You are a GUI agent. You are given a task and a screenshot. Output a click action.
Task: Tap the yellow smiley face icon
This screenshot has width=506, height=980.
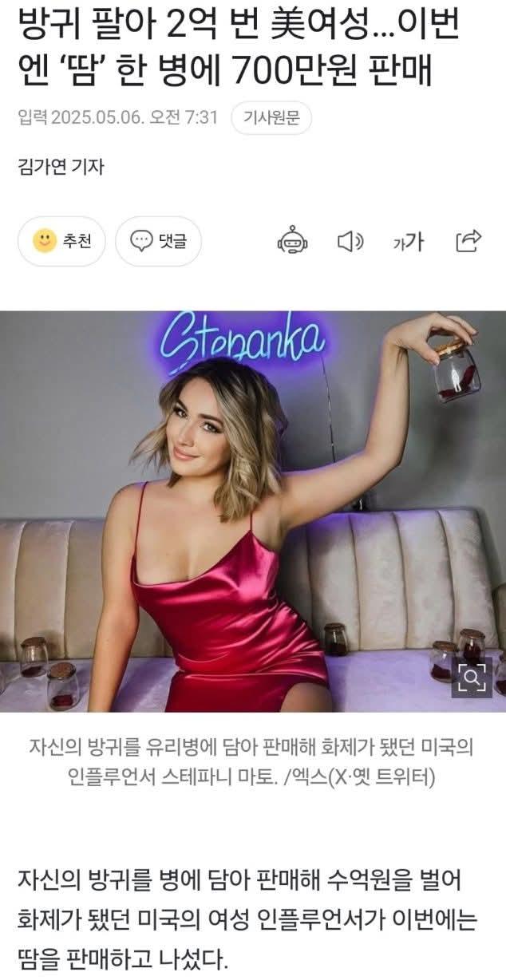(45, 240)
